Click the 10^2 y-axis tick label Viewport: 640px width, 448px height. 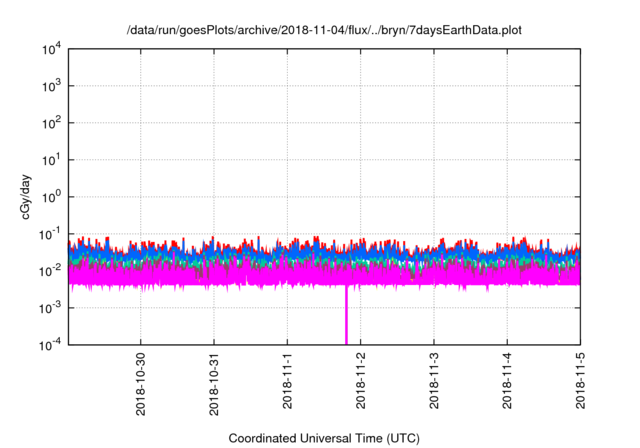51,123
